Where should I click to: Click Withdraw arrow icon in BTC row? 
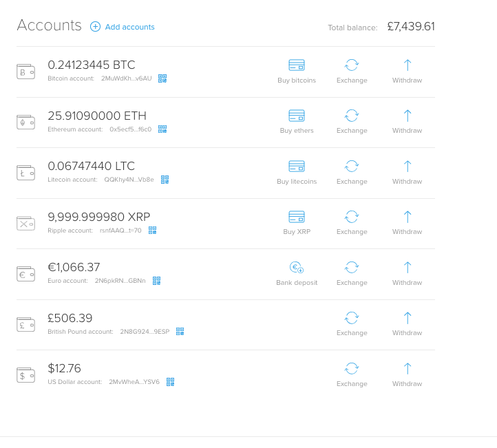tap(408, 65)
